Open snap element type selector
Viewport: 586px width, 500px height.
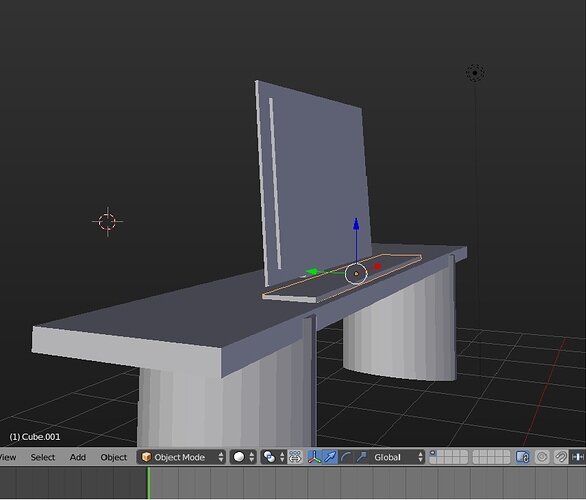click(578, 457)
